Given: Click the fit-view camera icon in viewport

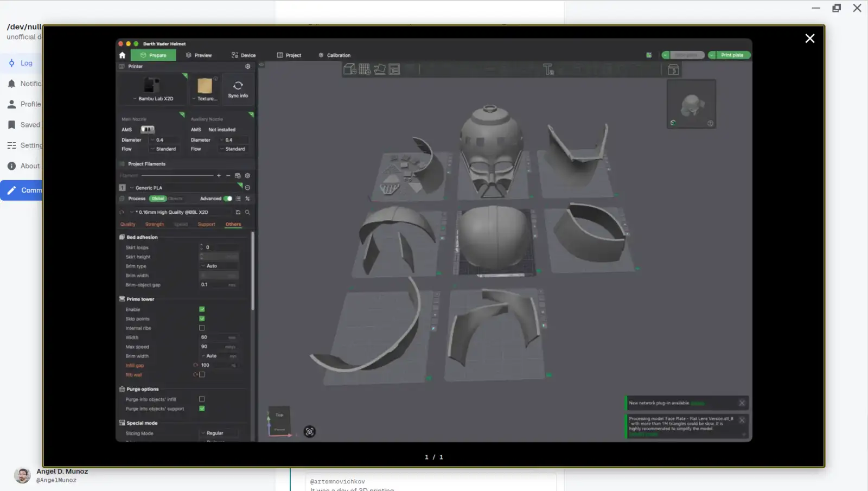Looking at the screenshot, I should (x=309, y=431).
